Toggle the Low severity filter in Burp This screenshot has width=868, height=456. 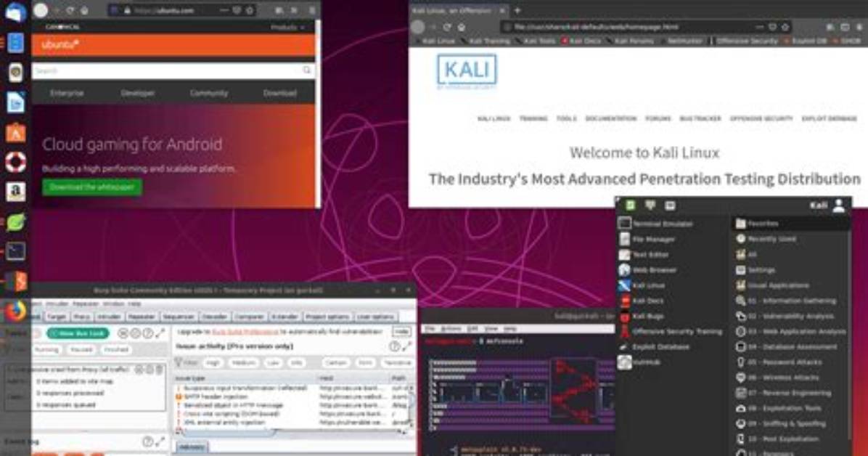pyautogui.click(x=273, y=363)
